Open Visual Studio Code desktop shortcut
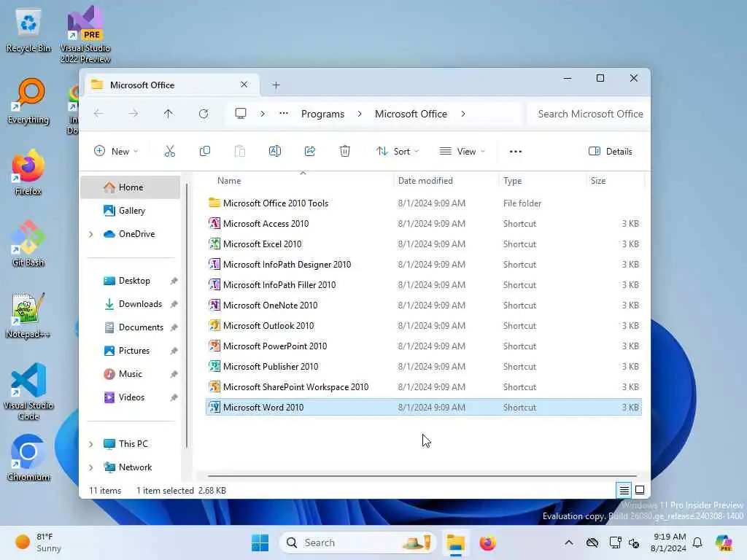 point(28,392)
